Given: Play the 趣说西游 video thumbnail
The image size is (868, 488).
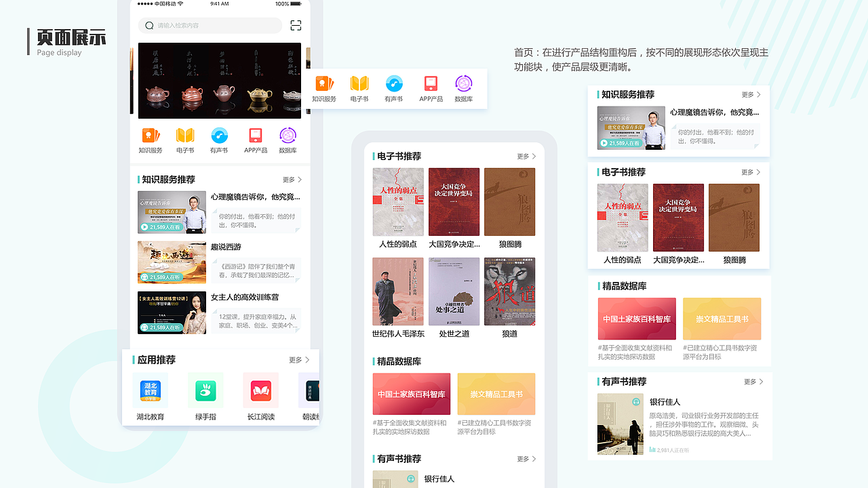Looking at the screenshot, I should 172,262.
